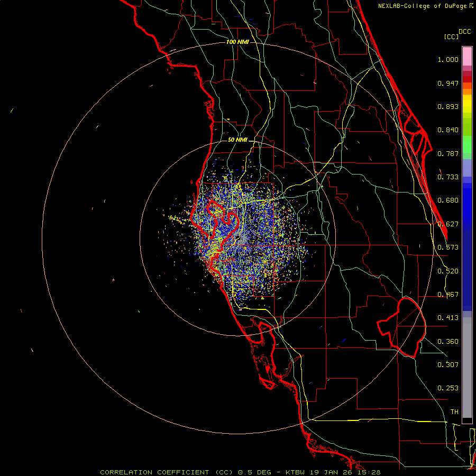The width and height of the screenshot is (476, 476).
Task: Pick the gray segment of the color bar
Action: tap(467, 368)
